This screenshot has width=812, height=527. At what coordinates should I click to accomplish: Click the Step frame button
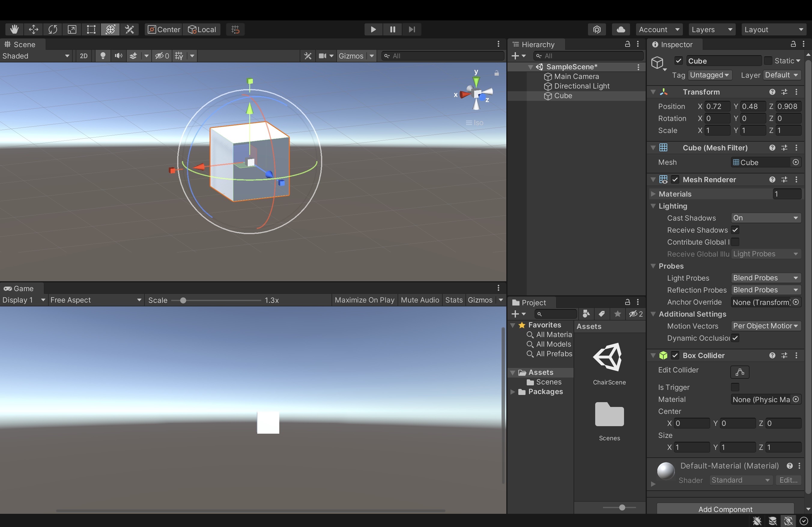pyautogui.click(x=412, y=29)
